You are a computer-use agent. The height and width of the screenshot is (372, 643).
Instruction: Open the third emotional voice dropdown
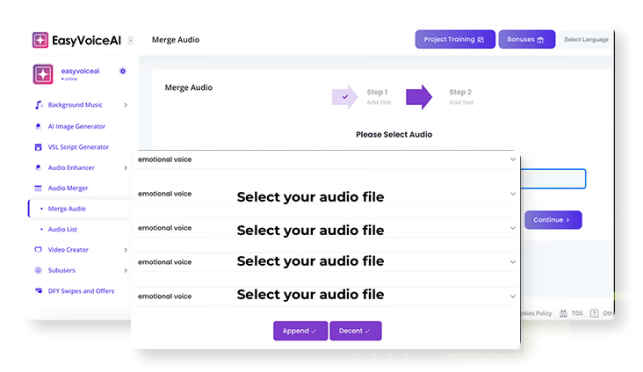click(x=326, y=228)
